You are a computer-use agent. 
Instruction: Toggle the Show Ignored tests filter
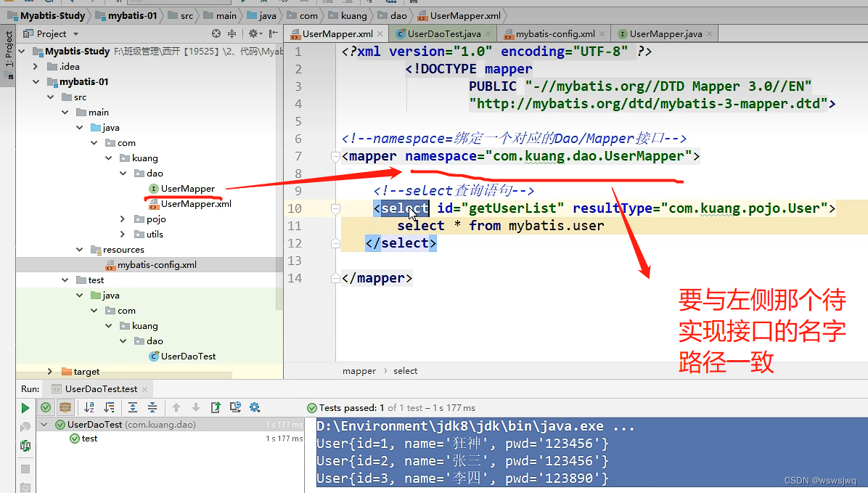pos(65,408)
